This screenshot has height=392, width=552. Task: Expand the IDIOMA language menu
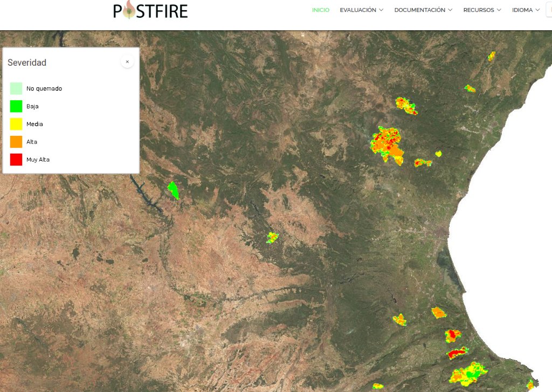[526, 10]
